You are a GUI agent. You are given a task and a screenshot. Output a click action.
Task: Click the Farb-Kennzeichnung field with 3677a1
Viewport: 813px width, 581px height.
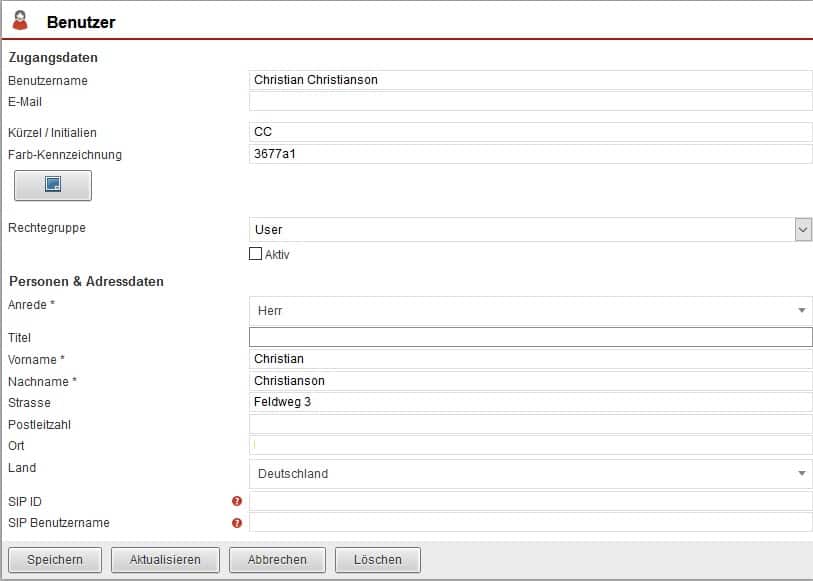[530, 154]
